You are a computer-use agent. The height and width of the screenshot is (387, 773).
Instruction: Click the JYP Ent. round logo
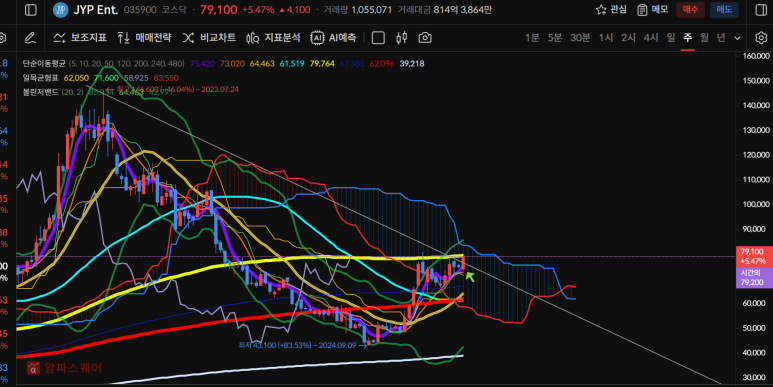pyautogui.click(x=60, y=10)
